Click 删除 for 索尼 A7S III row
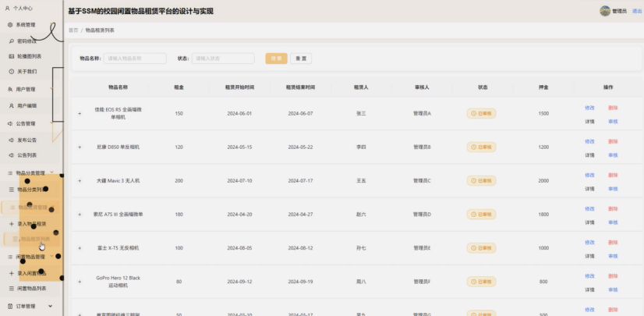The width and height of the screenshot is (644, 316). point(613,209)
